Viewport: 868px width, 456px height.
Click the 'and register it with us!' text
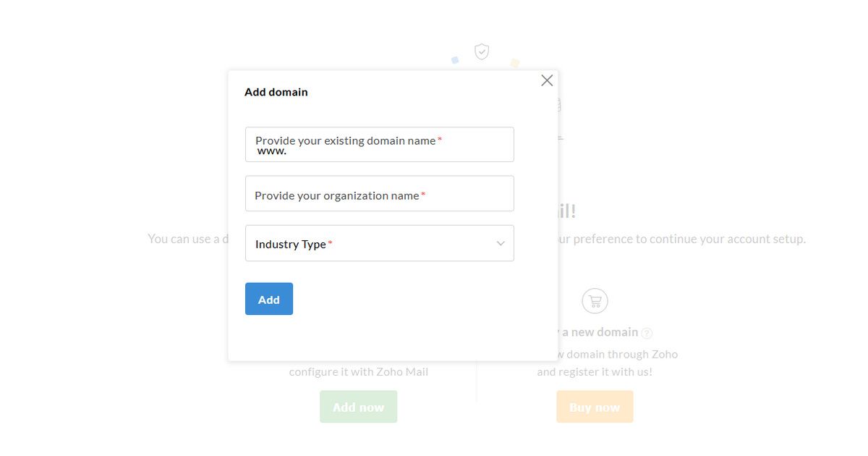tap(595, 372)
